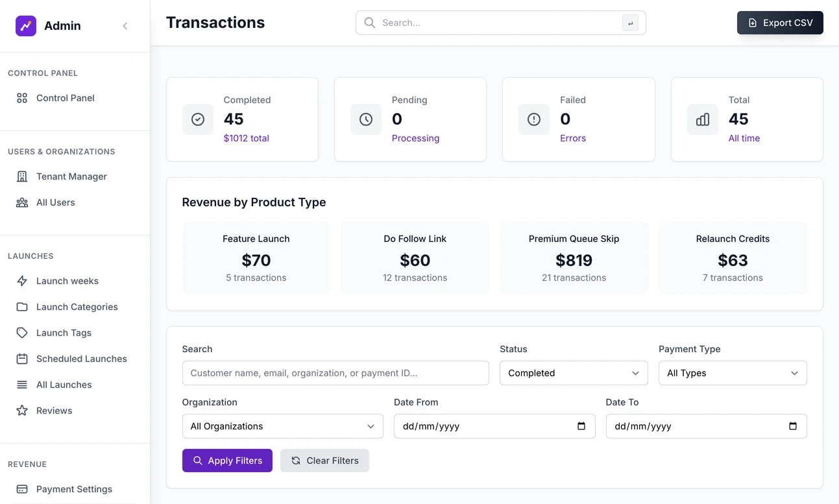The height and width of the screenshot is (504, 839).
Task: Click the Launch weeks lightning icon
Action: point(22,281)
